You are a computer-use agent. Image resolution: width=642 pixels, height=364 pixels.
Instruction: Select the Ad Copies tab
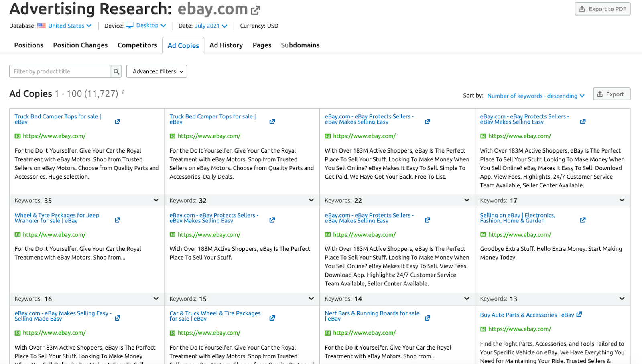(183, 45)
